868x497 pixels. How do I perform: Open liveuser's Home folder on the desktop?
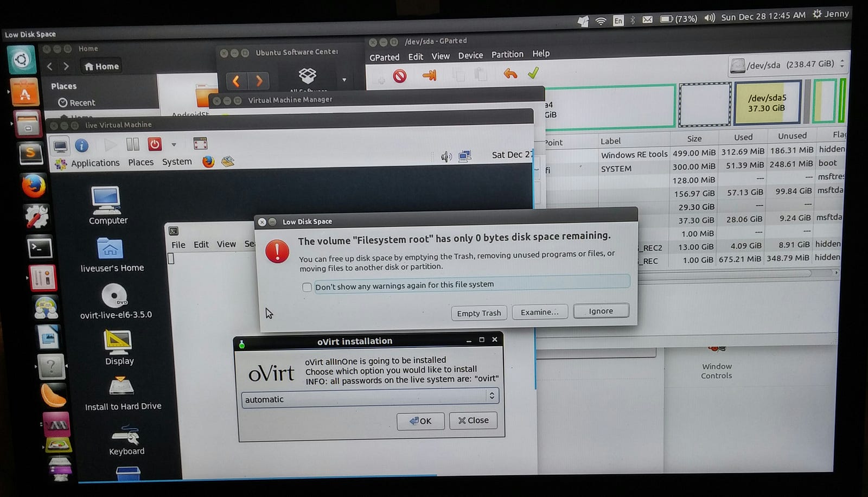112,254
